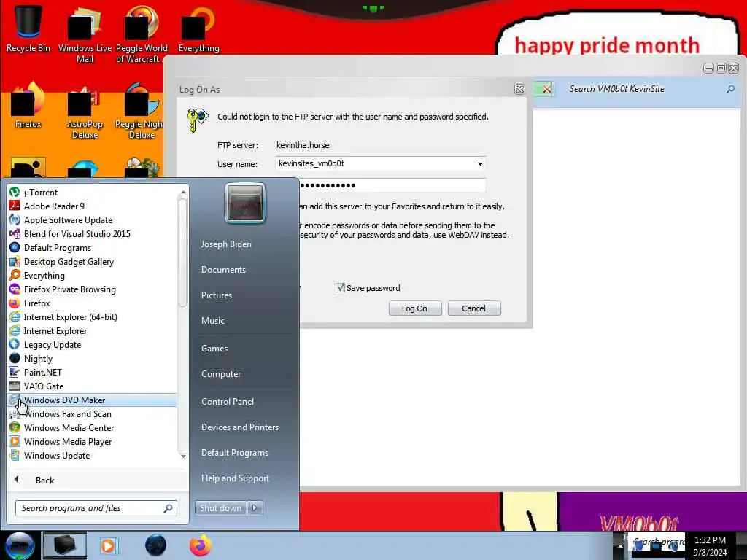Launch Blend for Visual Studio 2015
The height and width of the screenshot is (560, 747).
click(x=92, y=234)
